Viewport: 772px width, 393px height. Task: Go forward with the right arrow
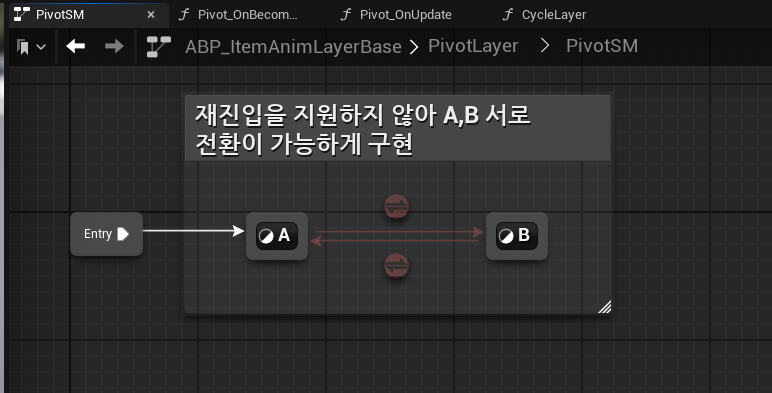114,46
